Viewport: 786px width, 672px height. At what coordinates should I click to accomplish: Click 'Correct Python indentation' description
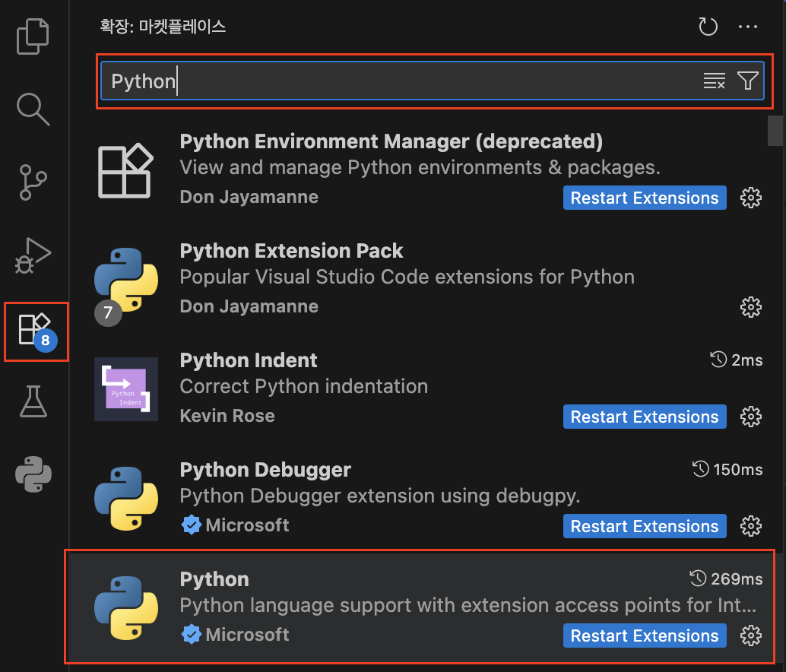tap(304, 386)
